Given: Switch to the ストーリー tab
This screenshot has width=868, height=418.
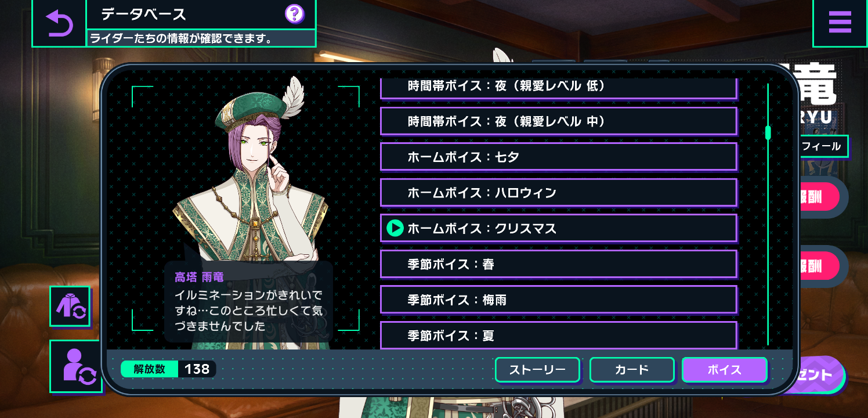Looking at the screenshot, I should [537, 370].
